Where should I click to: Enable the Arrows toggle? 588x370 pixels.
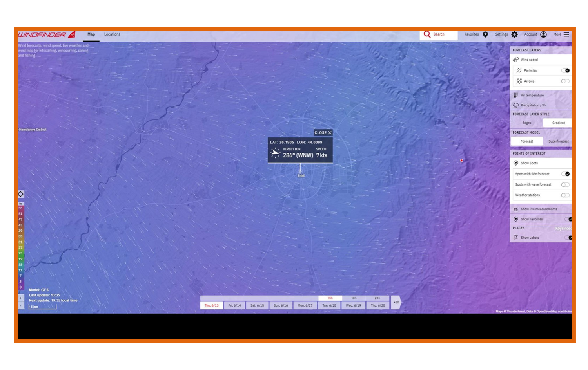tap(565, 81)
